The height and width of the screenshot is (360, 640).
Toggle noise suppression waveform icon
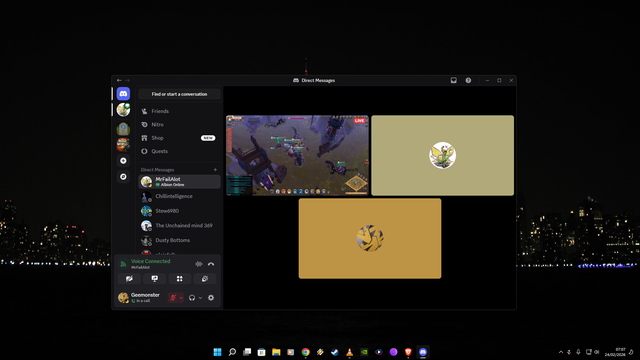(199, 264)
